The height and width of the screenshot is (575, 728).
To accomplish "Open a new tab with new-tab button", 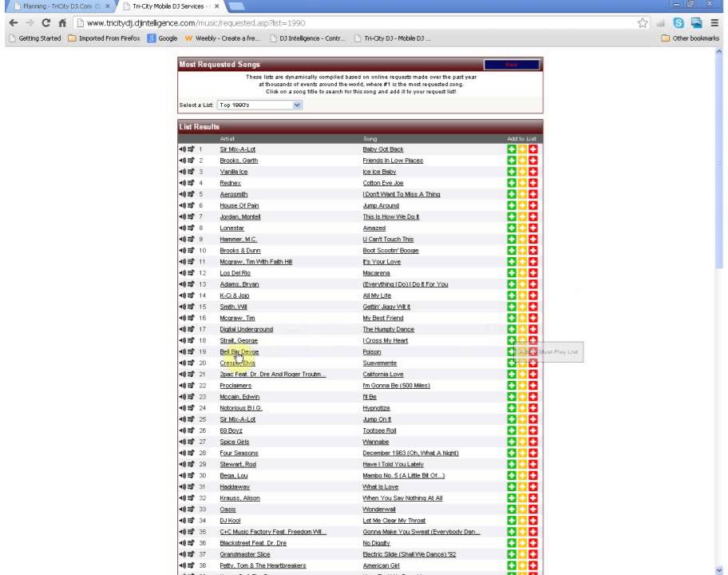I will tap(236, 6).
